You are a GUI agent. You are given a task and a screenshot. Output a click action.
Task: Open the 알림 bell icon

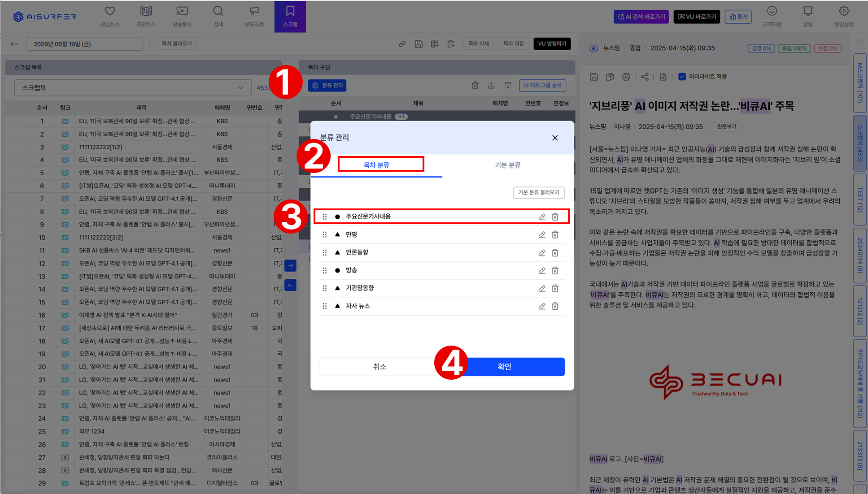pos(807,11)
